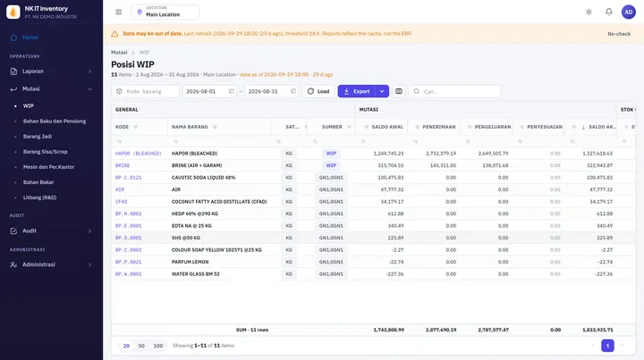Filter the KODE column with its funnel icon
Screen dimensions: 644x360
point(136,127)
